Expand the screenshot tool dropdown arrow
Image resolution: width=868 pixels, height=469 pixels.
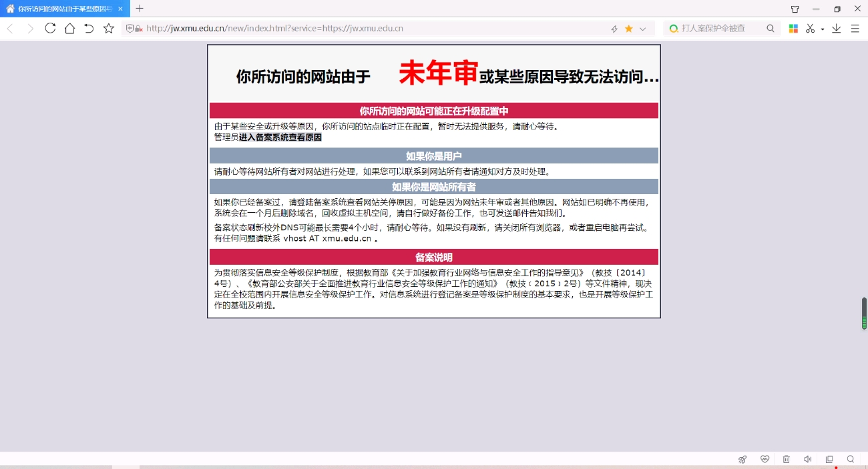click(823, 29)
